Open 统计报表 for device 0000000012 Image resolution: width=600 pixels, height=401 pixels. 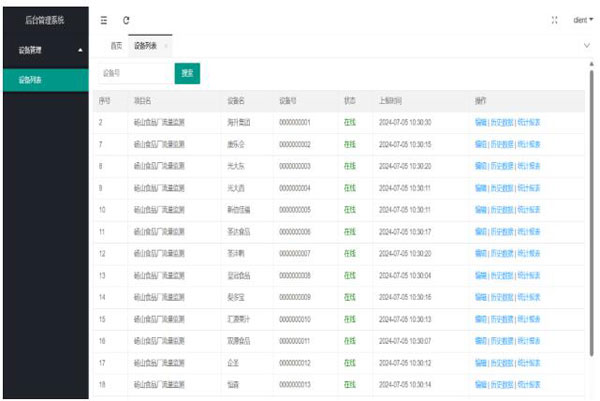(529, 363)
